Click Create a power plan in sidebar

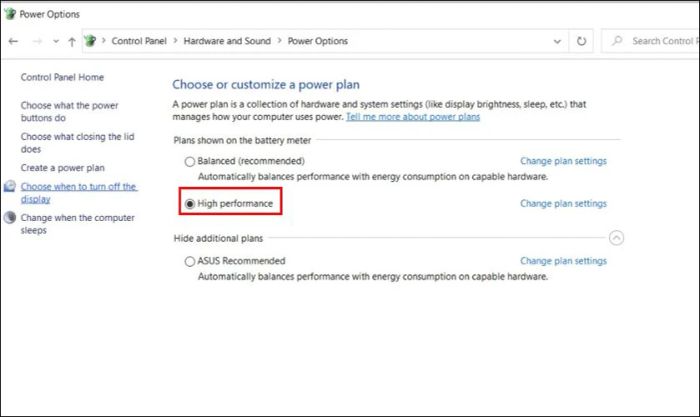pyautogui.click(x=62, y=168)
